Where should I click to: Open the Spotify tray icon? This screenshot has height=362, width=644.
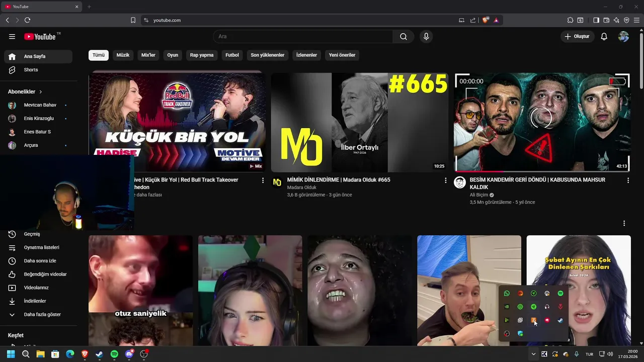point(560,294)
